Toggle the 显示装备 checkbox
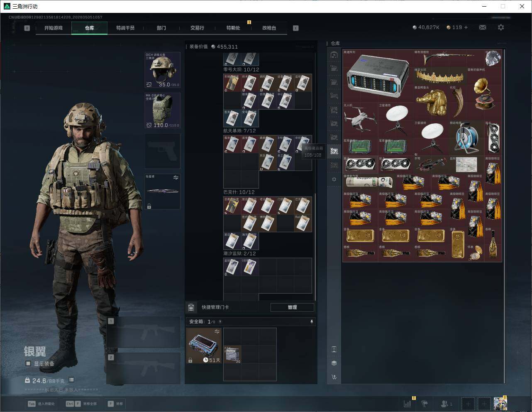 click(28, 363)
